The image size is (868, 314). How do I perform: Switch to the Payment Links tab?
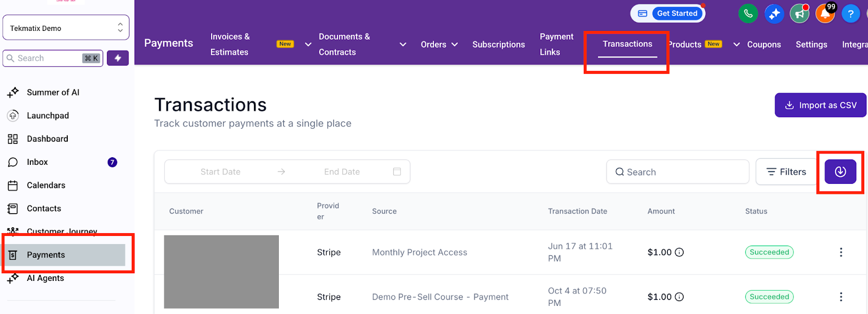(556, 44)
